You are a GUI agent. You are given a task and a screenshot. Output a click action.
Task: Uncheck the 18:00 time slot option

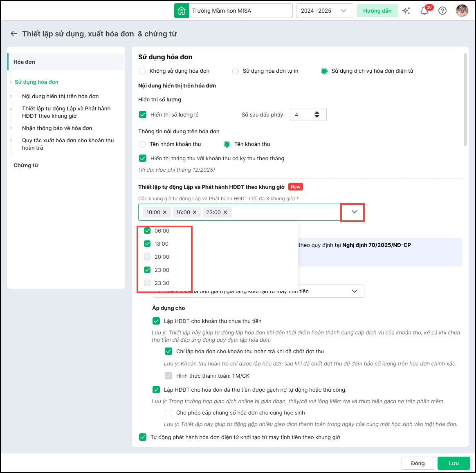(x=147, y=244)
